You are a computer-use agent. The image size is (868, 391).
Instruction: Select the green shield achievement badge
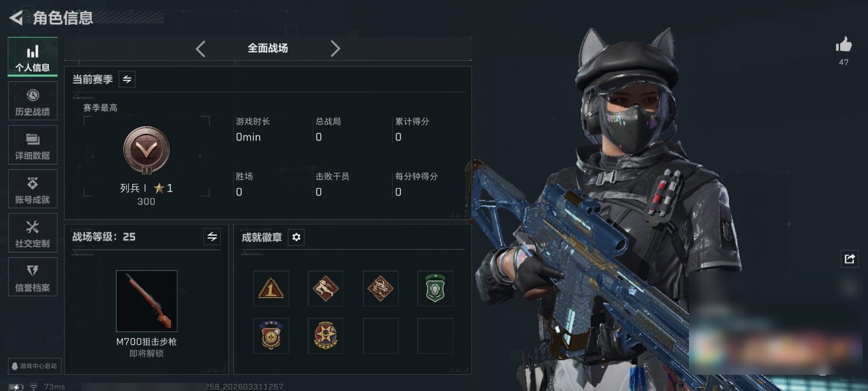435,288
